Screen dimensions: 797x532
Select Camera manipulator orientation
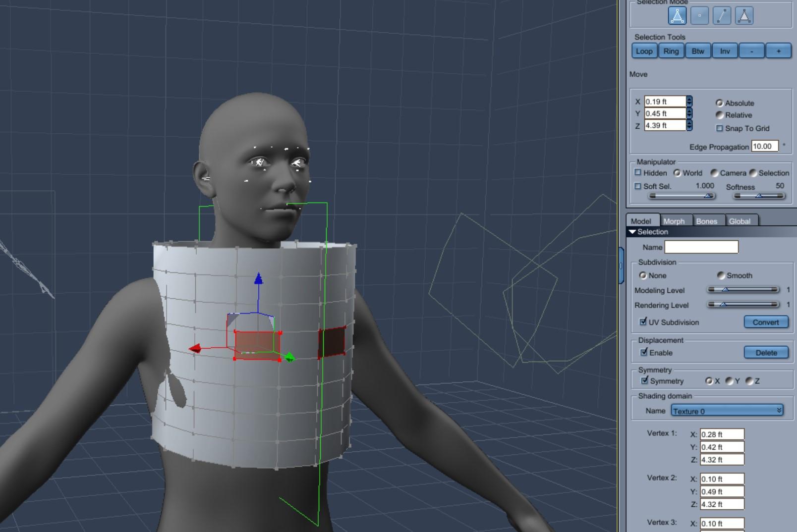pyautogui.click(x=714, y=173)
